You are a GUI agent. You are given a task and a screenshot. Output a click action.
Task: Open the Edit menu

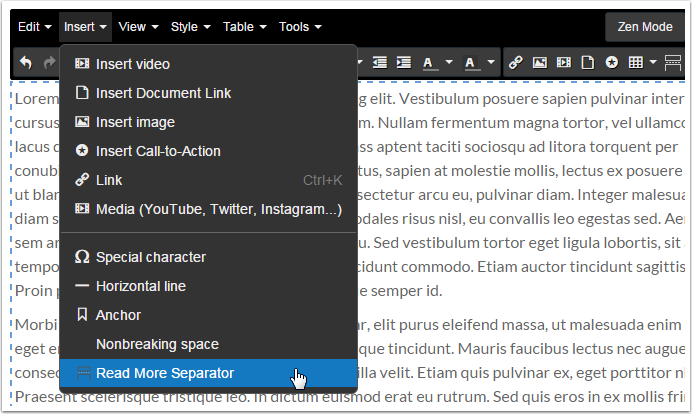tap(34, 27)
